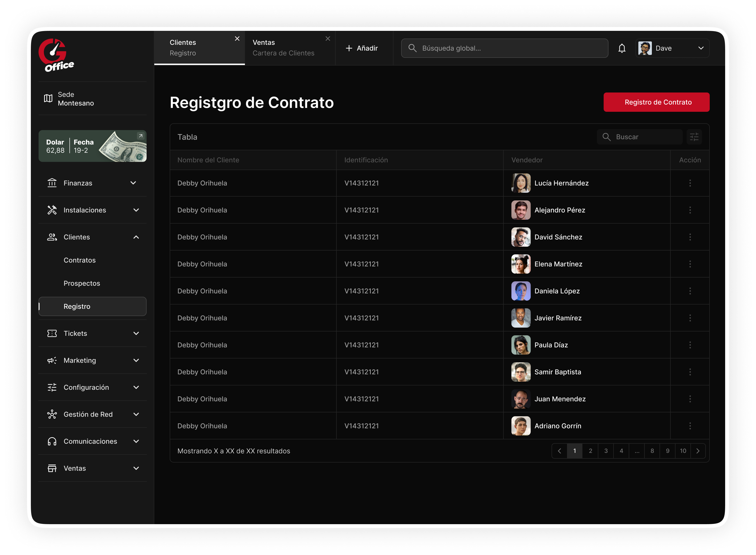Click the red Registro de Contrato button

click(656, 102)
